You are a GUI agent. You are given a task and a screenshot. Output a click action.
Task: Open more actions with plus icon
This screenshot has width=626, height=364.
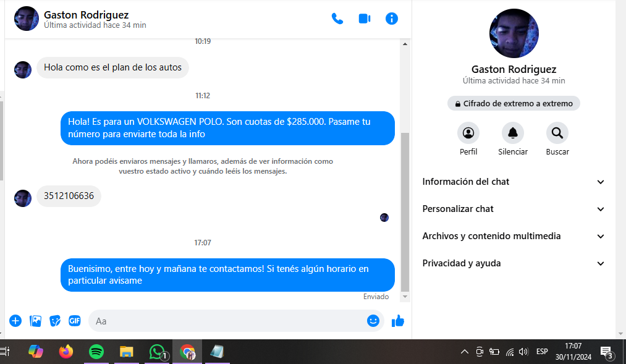pyautogui.click(x=15, y=321)
